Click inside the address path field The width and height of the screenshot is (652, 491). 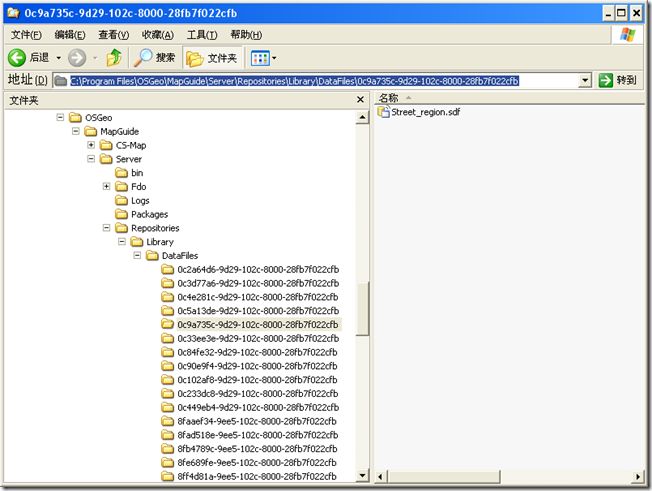pyautogui.click(x=322, y=81)
